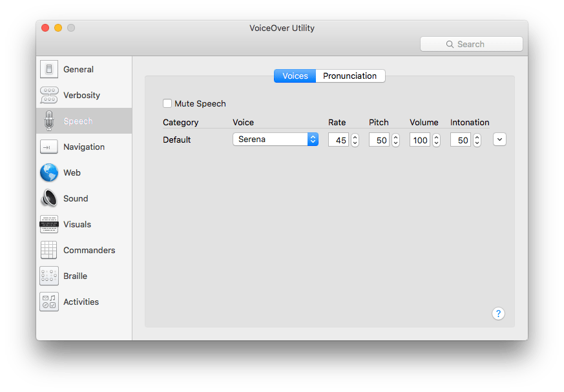564x392 pixels.
Task: Select the Verbosity speech bubble icon
Action: coord(49,95)
